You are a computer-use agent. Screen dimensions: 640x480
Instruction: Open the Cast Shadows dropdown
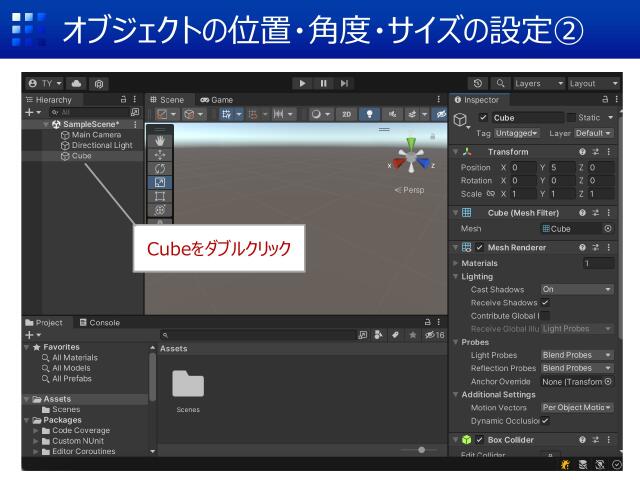point(577,289)
